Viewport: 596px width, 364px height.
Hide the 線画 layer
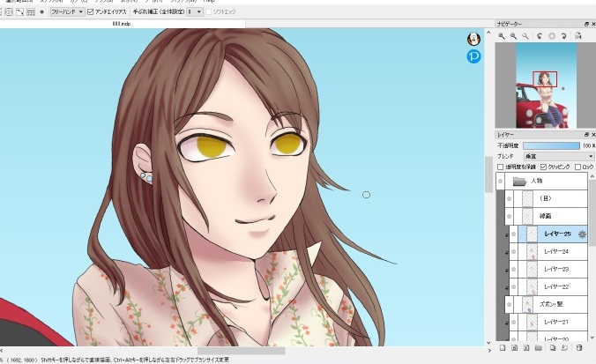(510, 216)
